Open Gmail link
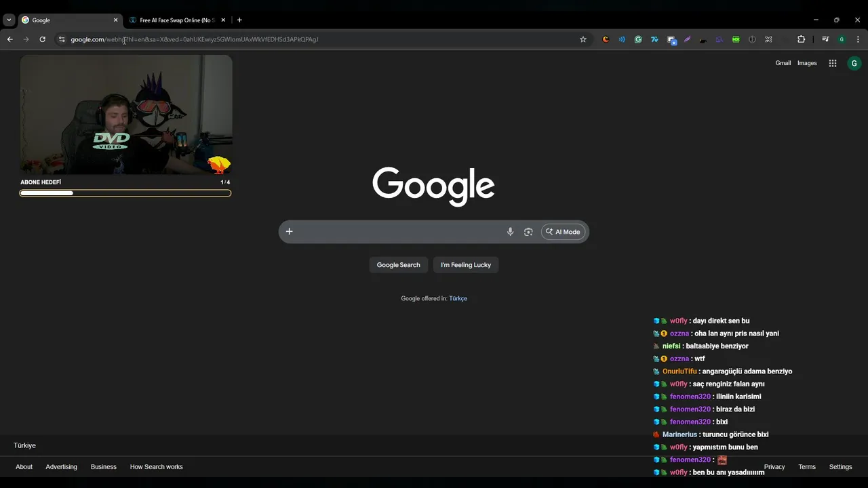The width and height of the screenshot is (868, 488). [783, 63]
